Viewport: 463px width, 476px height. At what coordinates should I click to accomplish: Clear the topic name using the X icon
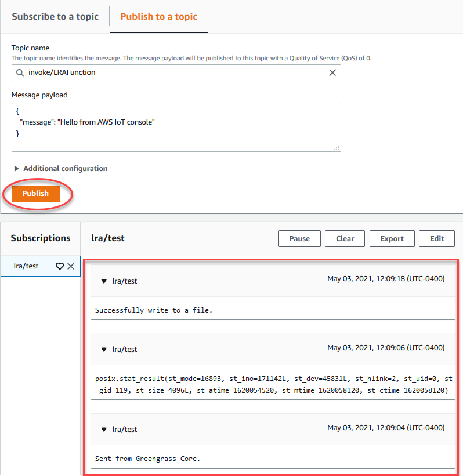(332, 72)
